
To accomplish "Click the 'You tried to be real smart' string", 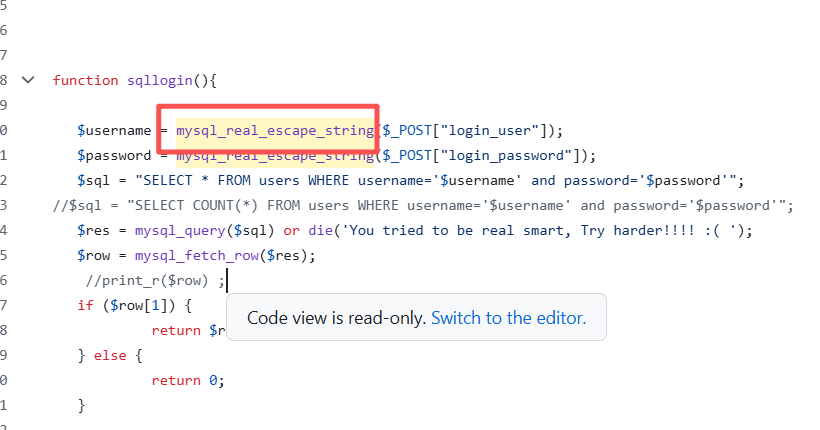I will tap(541, 231).
